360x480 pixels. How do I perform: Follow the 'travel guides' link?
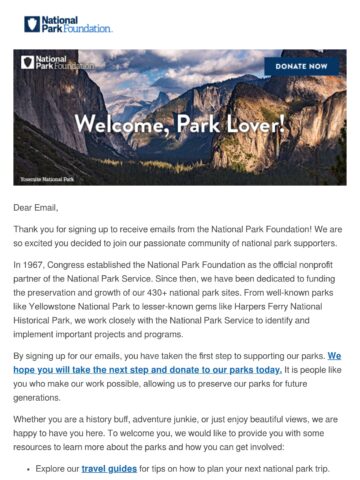click(109, 469)
